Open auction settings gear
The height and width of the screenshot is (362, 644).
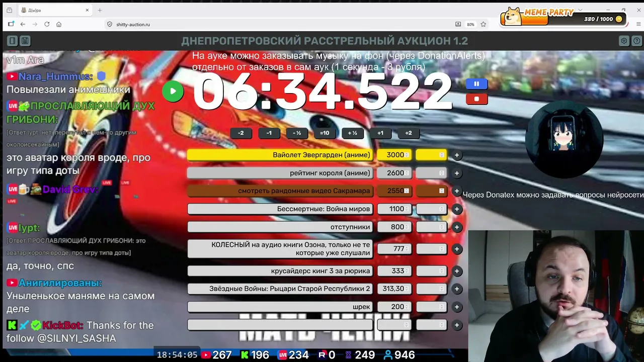[x=624, y=41]
